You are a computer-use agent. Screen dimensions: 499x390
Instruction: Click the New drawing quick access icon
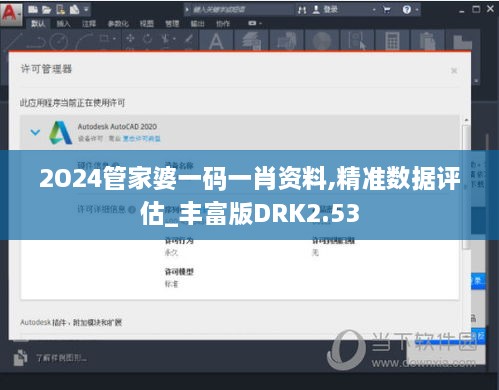pyautogui.click(x=33, y=10)
